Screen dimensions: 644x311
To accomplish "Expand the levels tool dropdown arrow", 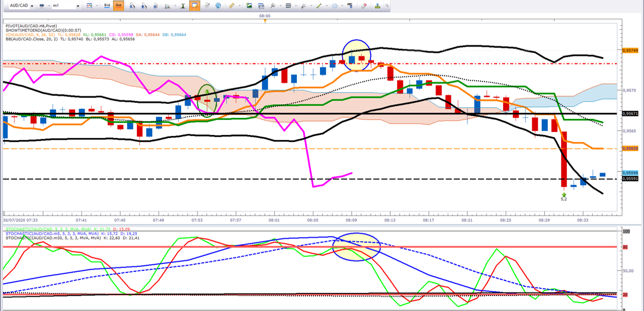I will pos(296,6).
